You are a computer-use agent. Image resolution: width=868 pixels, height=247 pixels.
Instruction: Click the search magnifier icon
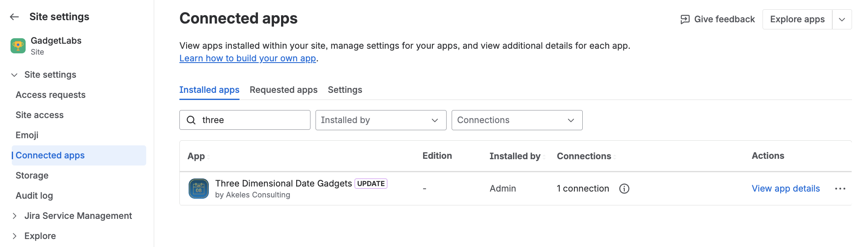(x=191, y=120)
